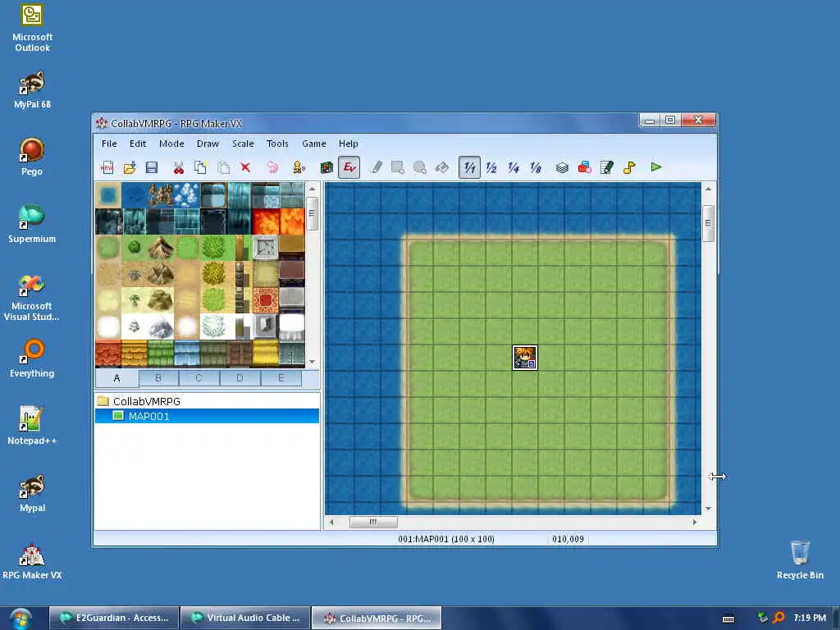
Task: Open the Resource Manager shapes icon
Action: tap(584, 167)
